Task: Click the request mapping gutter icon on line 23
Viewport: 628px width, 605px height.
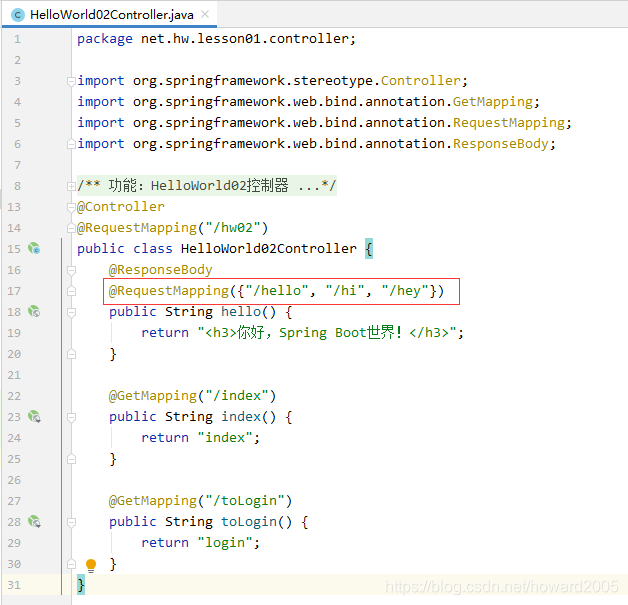Action: coord(34,417)
